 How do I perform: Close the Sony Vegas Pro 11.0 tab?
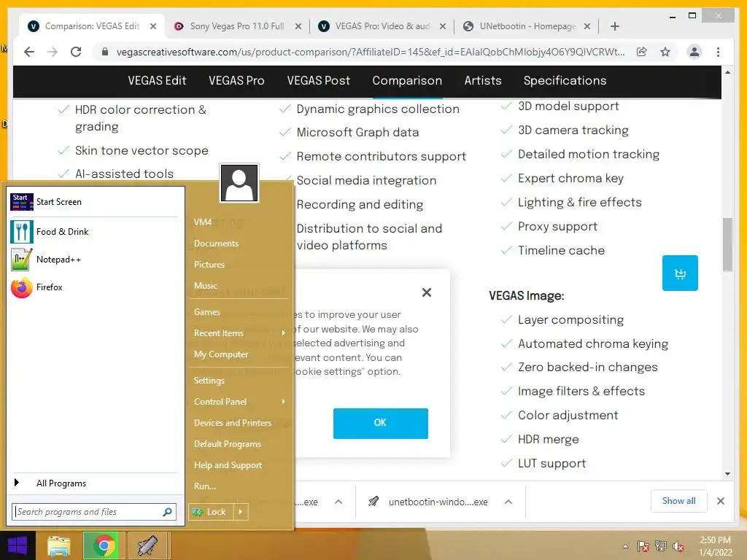coord(298,26)
